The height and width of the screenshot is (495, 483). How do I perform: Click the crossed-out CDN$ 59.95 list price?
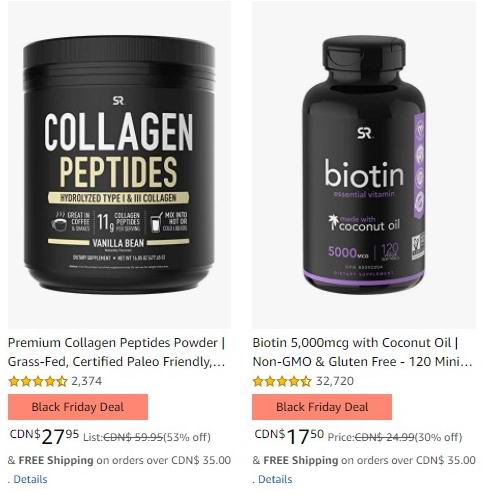[x=133, y=437]
